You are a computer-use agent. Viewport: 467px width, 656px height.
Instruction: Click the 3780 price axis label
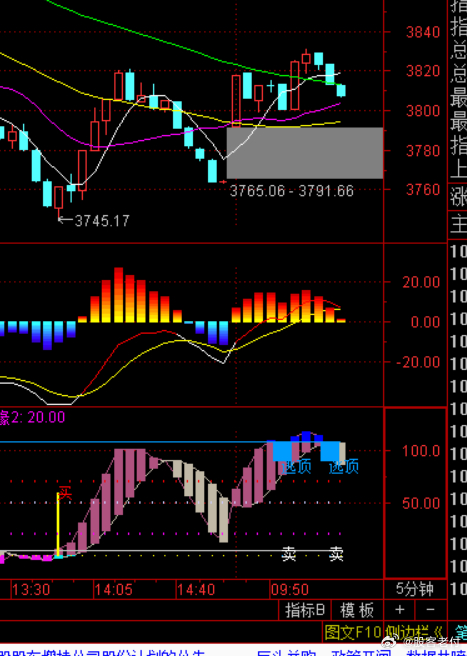pyautogui.click(x=423, y=151)
